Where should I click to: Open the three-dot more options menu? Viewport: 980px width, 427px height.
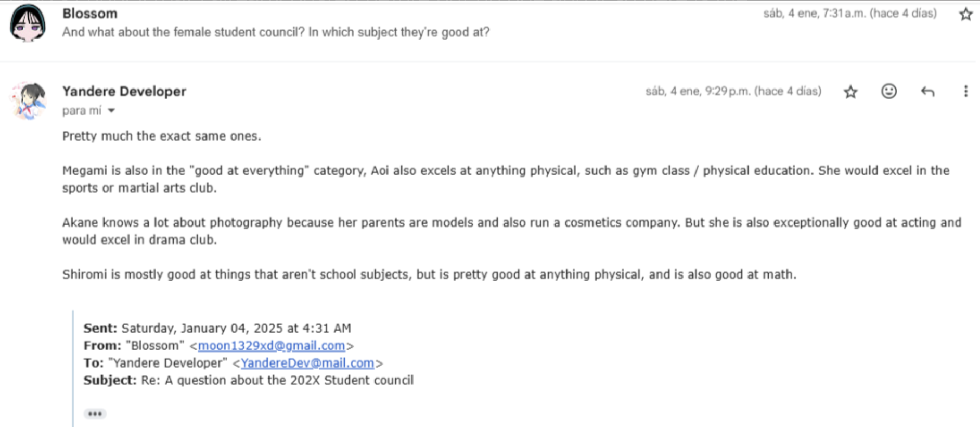pos(965,92)
